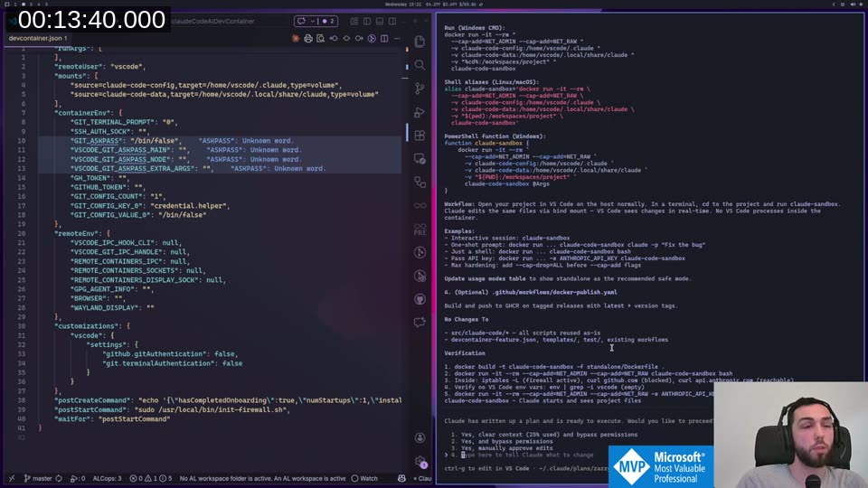
Task: Click the find-in-file preview icon
Action: [320, 39]
